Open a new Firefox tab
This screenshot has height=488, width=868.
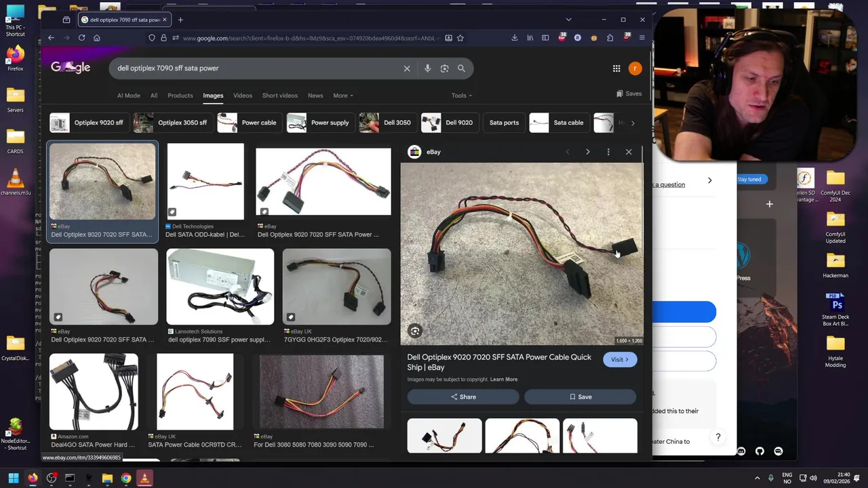180,20
